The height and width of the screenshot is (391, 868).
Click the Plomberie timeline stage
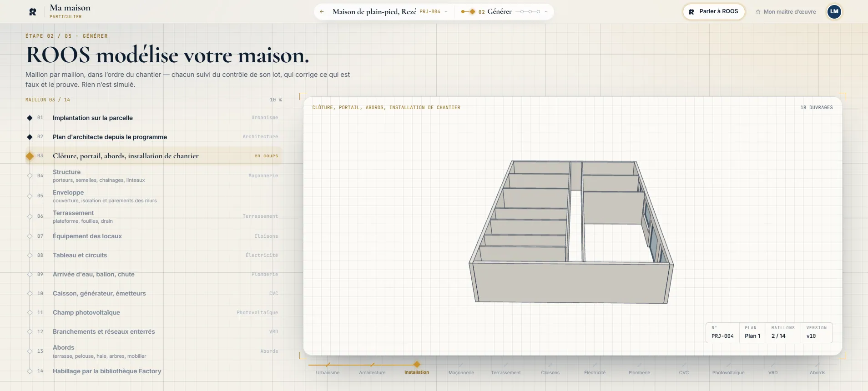point(639,369)
